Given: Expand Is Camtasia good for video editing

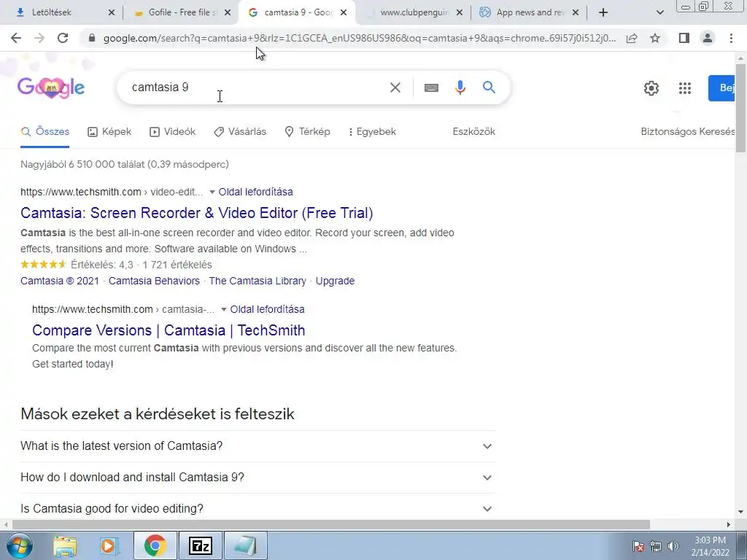Looking at the screenshot, I should [258, 508].
